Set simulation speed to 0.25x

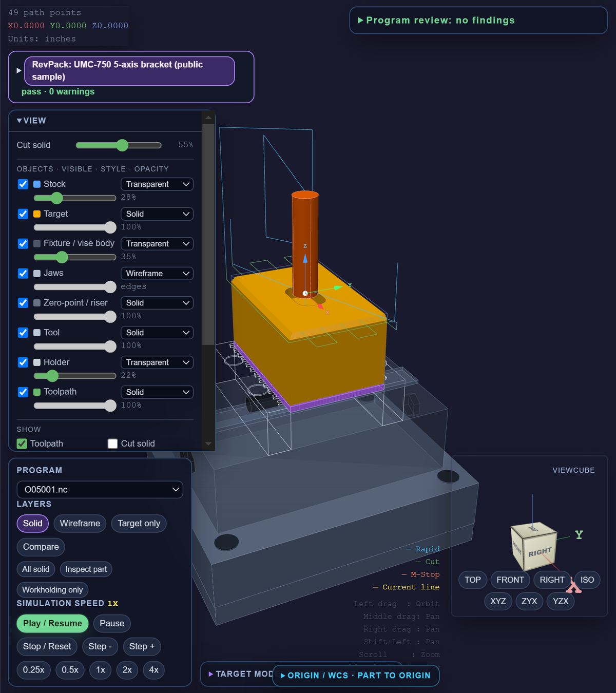coord(34,670)
